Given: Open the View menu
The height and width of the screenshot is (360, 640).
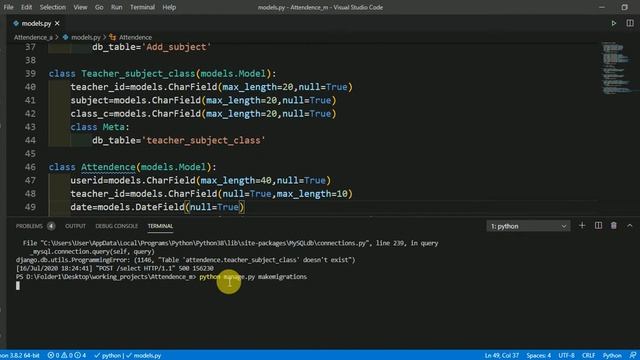Looking at the screenshot, I should pos(80,7).
